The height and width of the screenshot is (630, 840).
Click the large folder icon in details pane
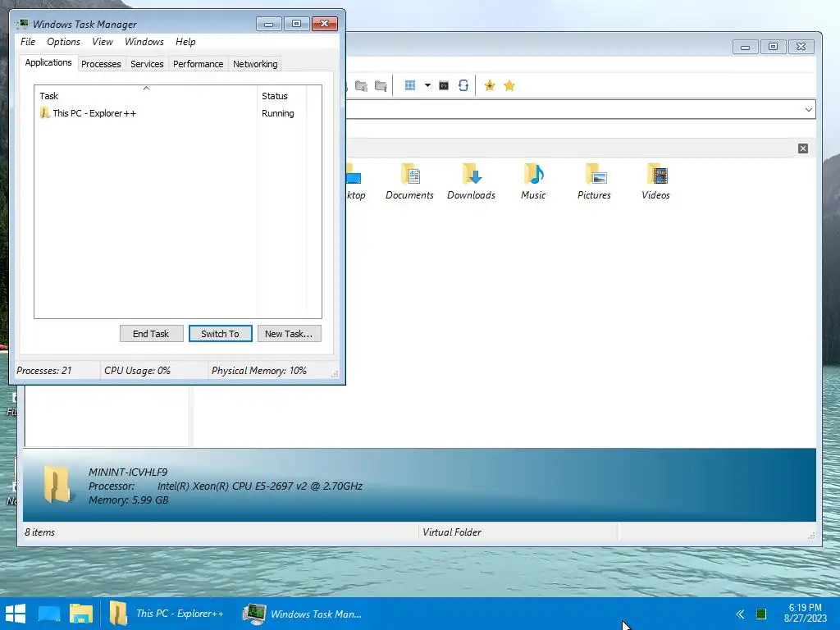point(57,485)
